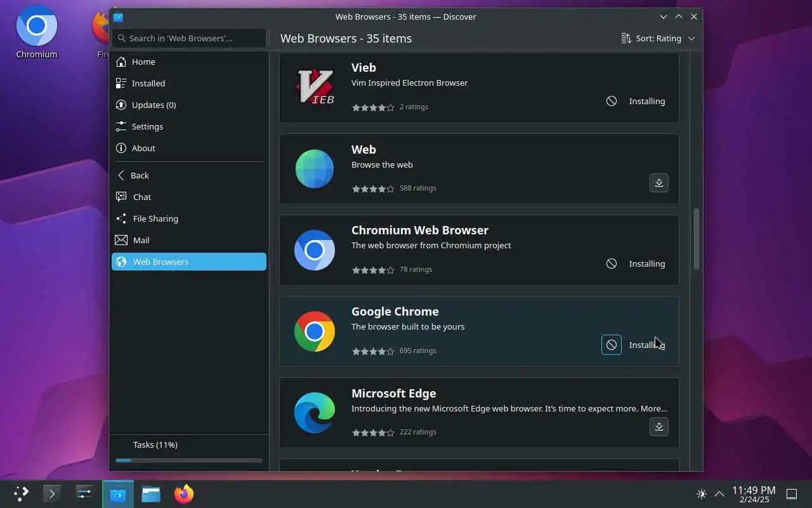This screenshot has width=812, height=508.
Task: Open the Vieb app logo
Action: coord(315,88)
